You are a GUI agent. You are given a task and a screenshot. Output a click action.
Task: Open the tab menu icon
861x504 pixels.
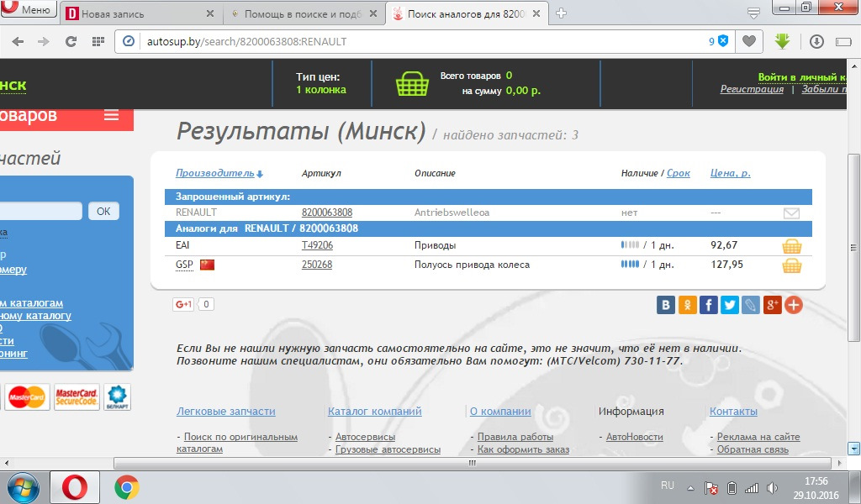[x=754, y=13]
